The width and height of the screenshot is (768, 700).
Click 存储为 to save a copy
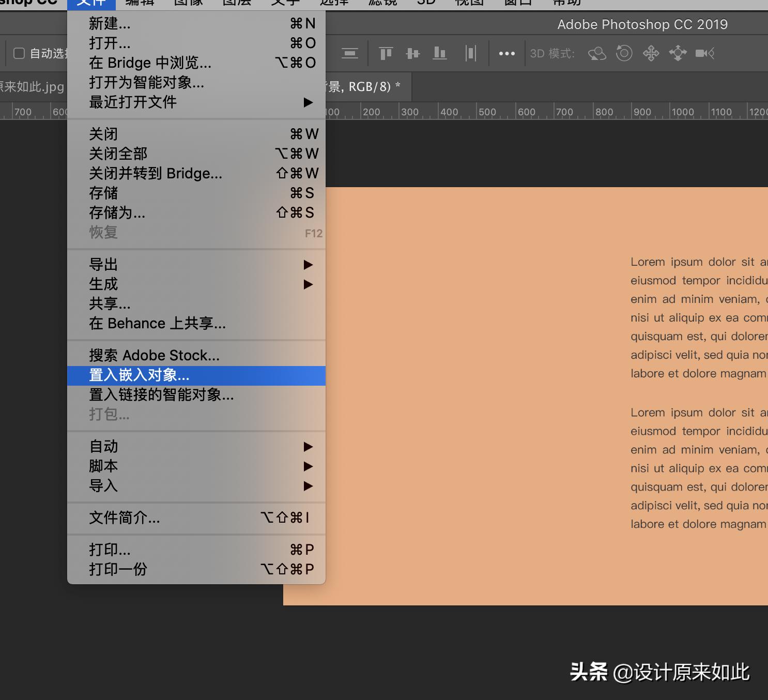pyautogui.click(x=117, y=212)
